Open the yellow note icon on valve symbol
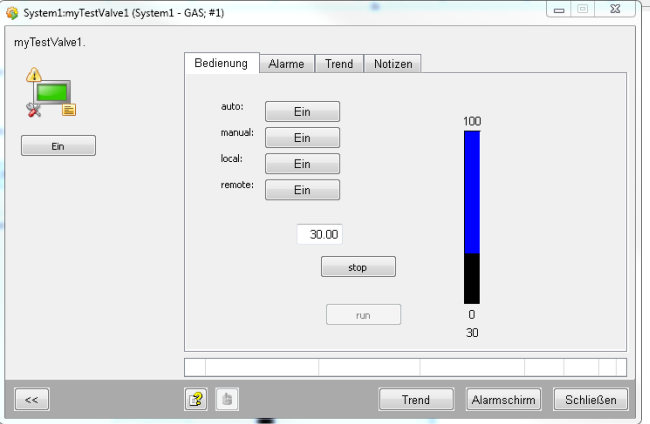 pyautogui.click(x=69, y=110)
